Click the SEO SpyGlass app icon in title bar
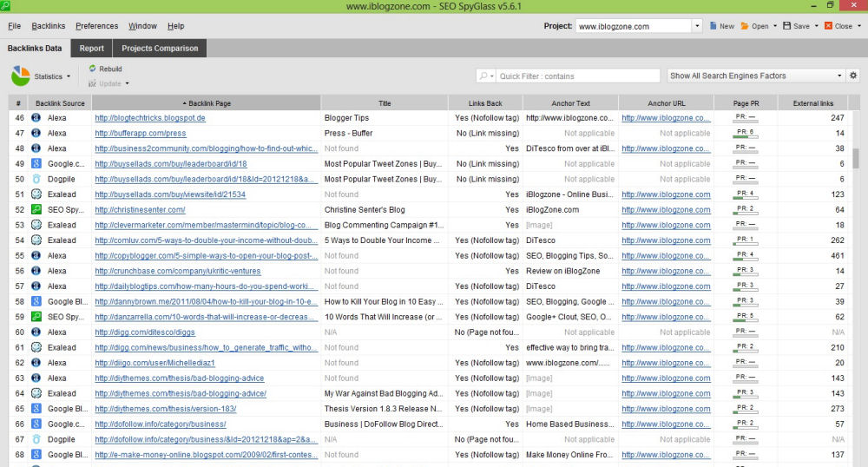This screenshot has height=467, width=868. point(5,5)
